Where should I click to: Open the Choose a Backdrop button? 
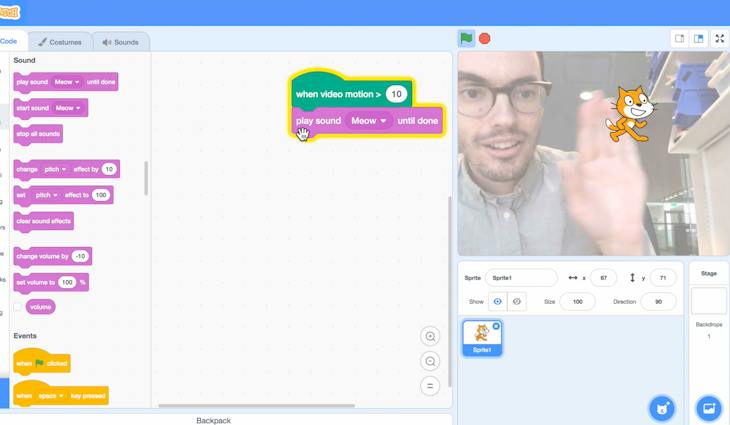709,409
